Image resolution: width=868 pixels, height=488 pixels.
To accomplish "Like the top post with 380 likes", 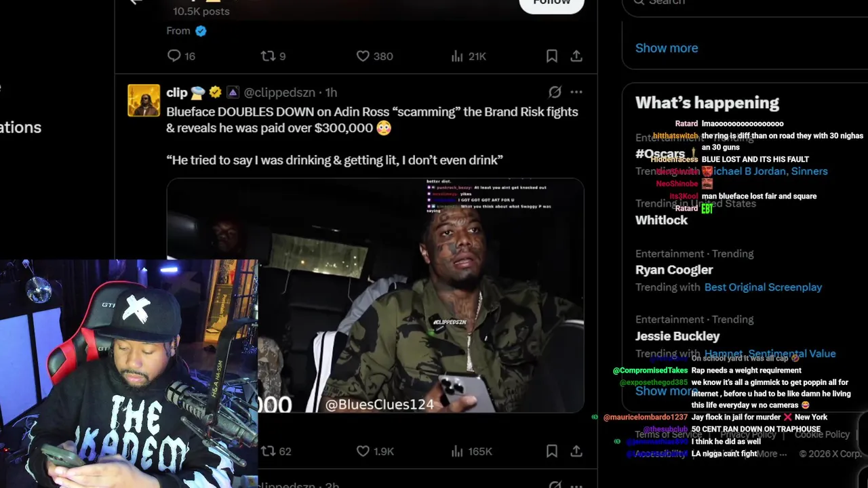I will 363,56.
